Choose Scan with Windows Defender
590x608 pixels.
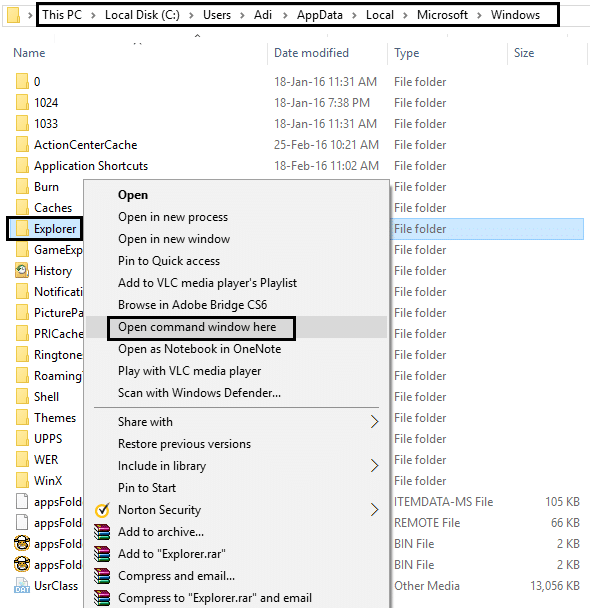pos(199,393)
